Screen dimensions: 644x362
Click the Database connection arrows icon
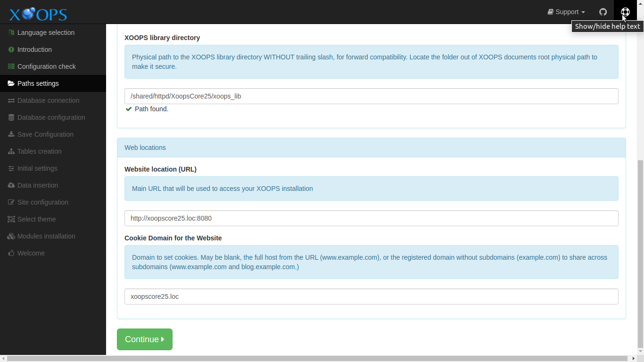click(11, 100)
